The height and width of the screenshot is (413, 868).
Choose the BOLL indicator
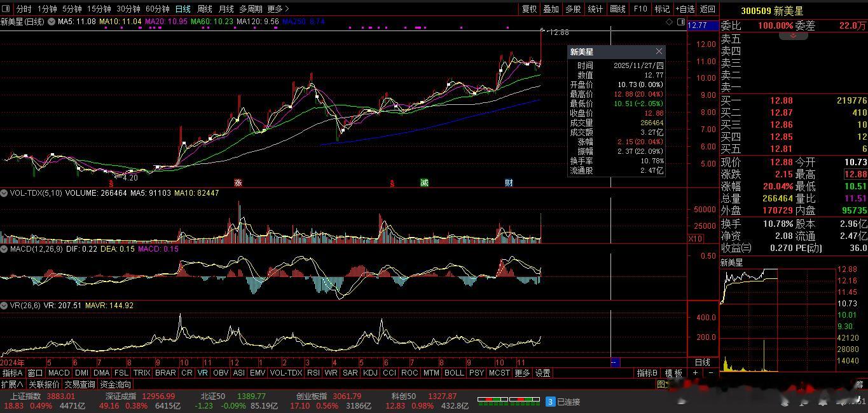coord(454,373)
